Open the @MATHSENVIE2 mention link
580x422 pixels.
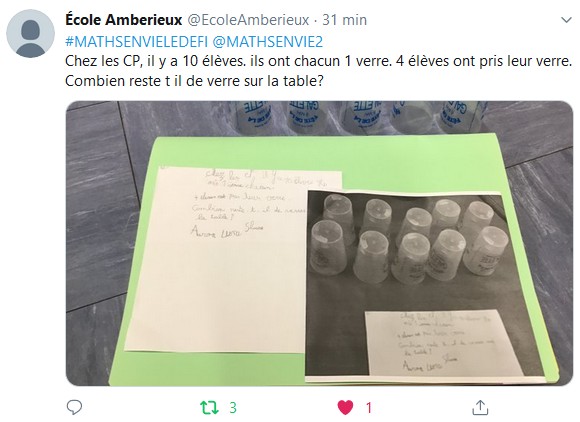(268, 42)
